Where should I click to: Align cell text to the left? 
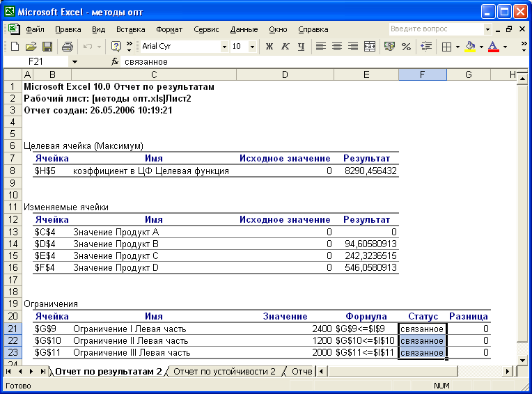[320, 47]
